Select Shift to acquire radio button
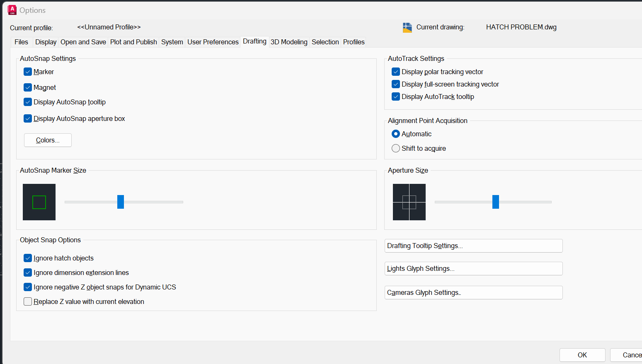Image resolution: width=642 pixels, height=364 pixels. tap(396, 148)
